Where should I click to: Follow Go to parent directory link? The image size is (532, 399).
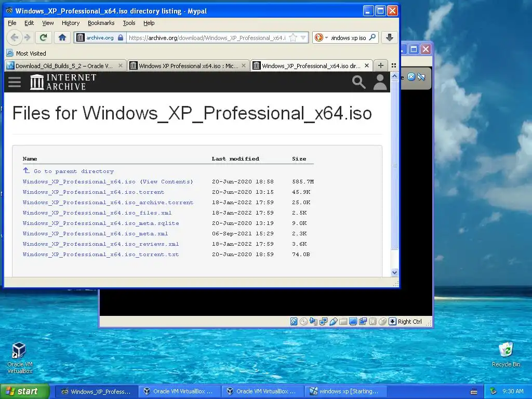pos(68,171)
